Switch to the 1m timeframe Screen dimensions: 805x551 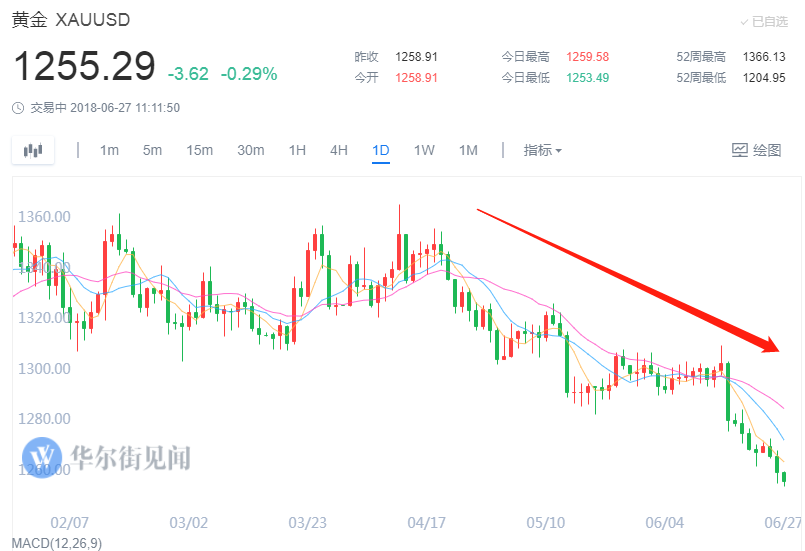point(109,150)
